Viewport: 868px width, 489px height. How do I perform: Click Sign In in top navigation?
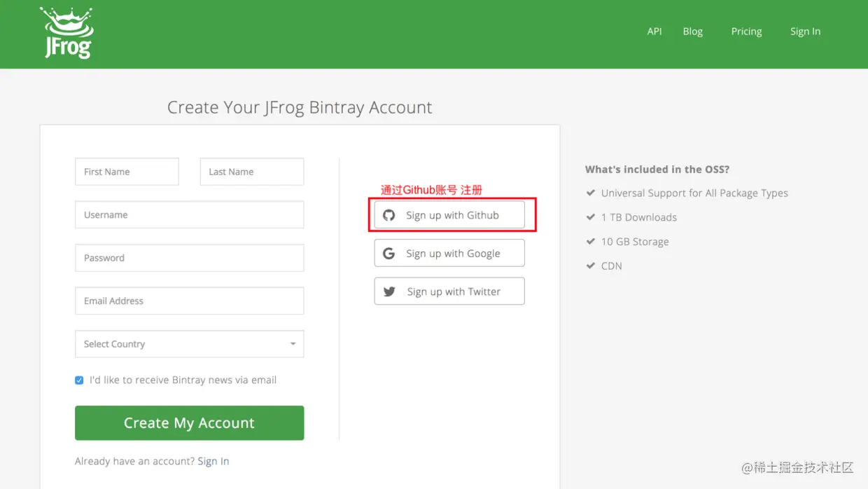coord(805,32)
